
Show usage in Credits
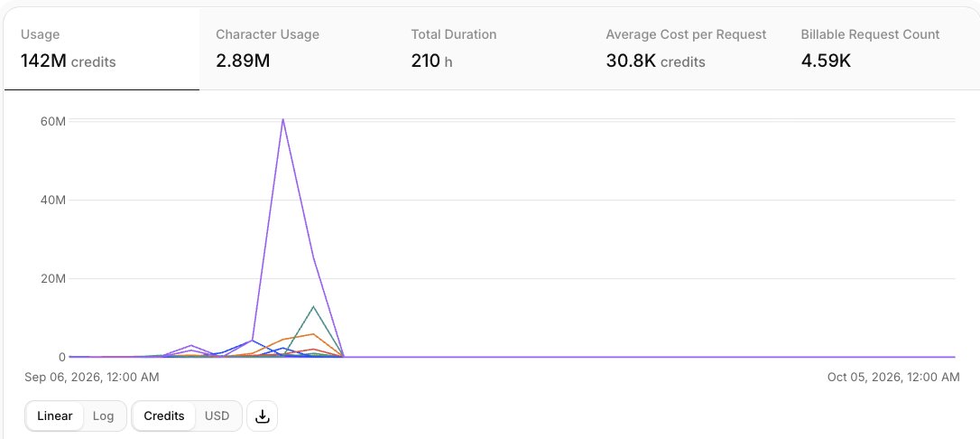coord(163,416)
